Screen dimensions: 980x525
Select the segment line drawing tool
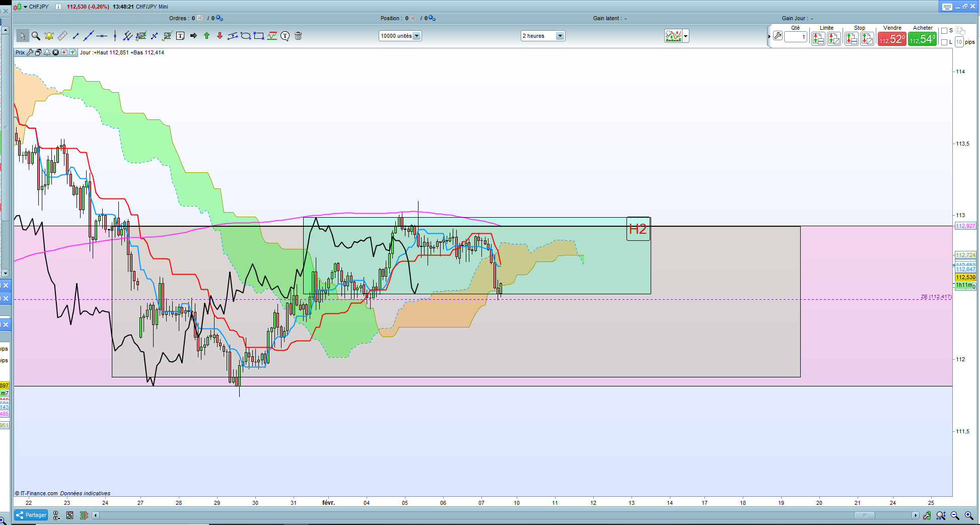pyautogui.click(x=76, y=36)
